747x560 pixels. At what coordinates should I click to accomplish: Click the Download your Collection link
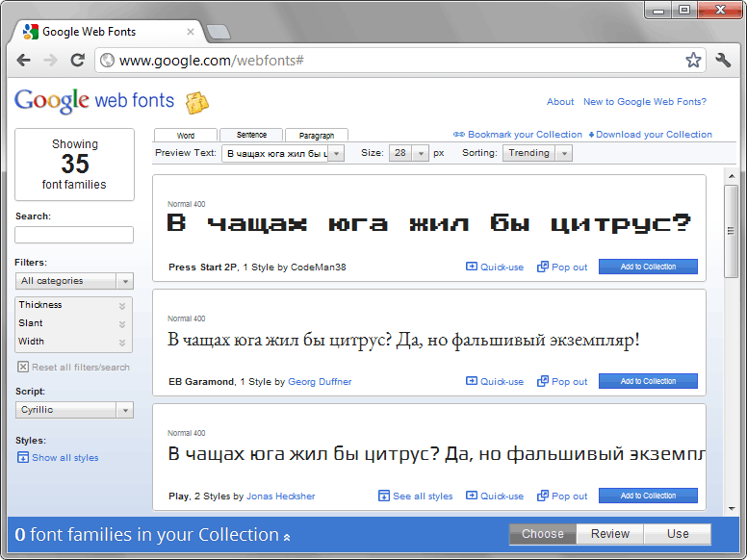(651, 135)
